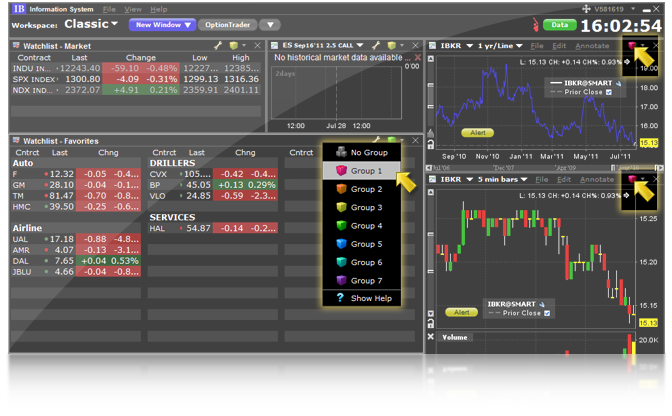Click the move/crosshair icon beside V581619
672x416 pixels.
click(586, 9)
